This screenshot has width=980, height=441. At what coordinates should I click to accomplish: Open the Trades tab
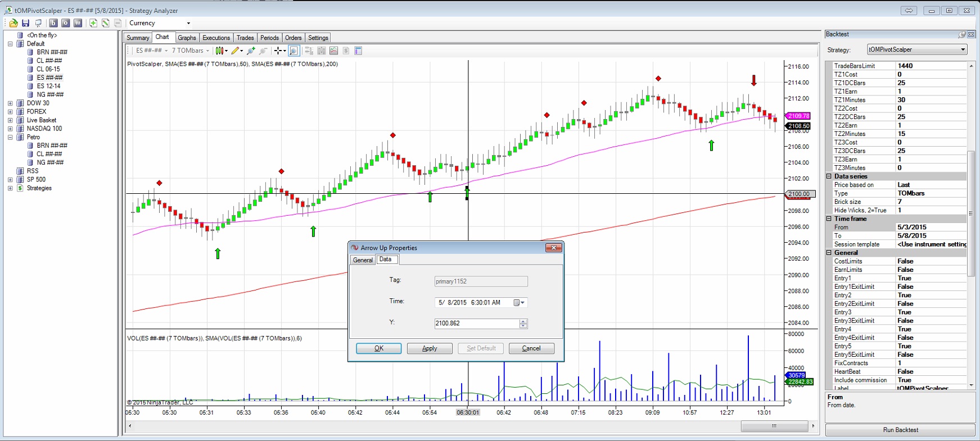(x=245, y=38)
